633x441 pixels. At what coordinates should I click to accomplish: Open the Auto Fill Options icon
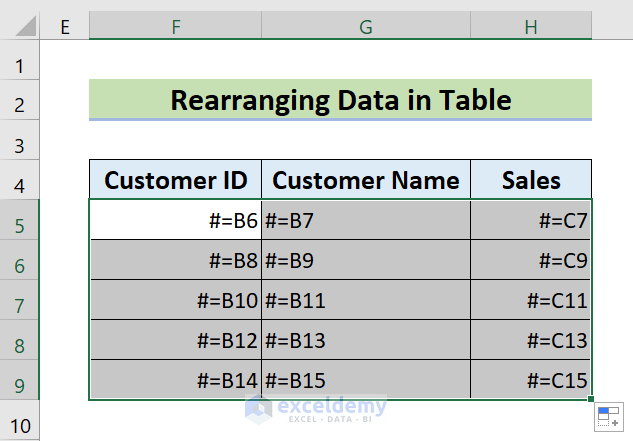tap(608, 418)
